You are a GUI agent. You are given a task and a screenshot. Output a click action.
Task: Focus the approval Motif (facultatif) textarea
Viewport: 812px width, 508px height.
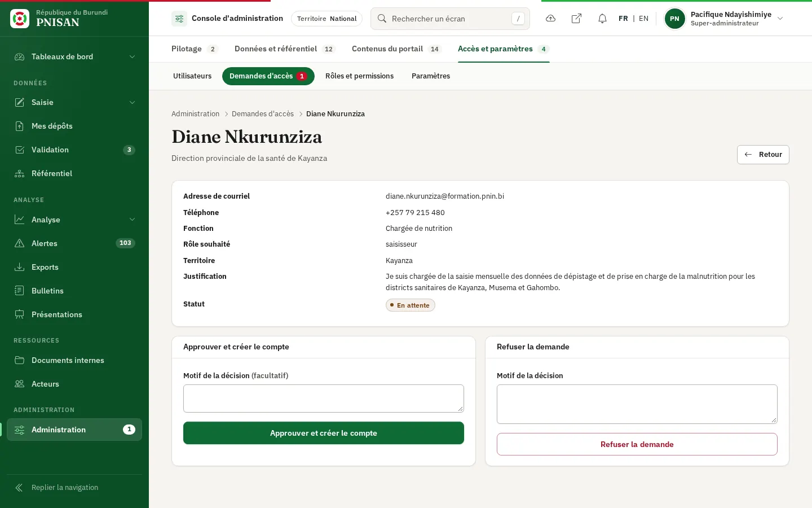coord(324,398)
